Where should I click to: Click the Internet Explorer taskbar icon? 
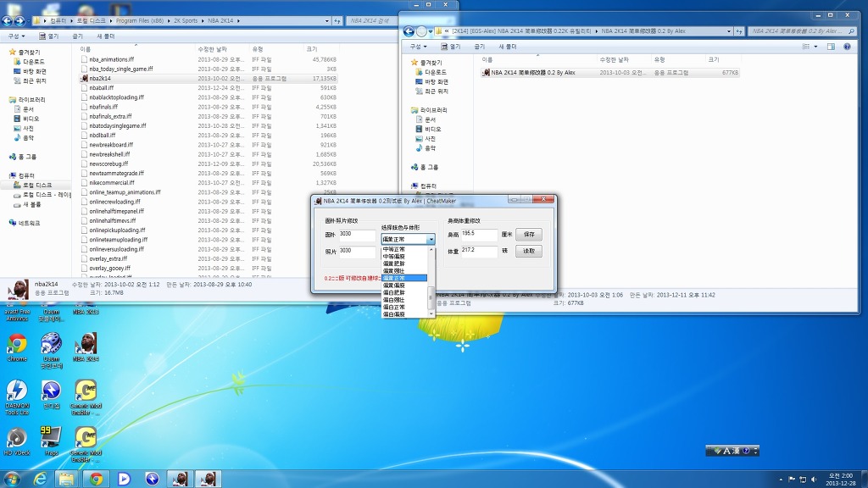(x=39, y=479)
